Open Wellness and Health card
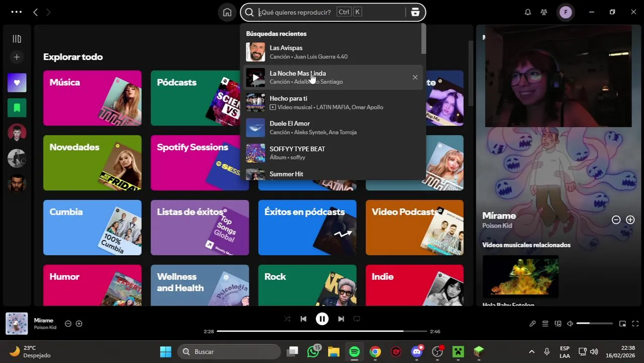Image resolution: width=644 pixels, height=363 pixels. (200, 285)
